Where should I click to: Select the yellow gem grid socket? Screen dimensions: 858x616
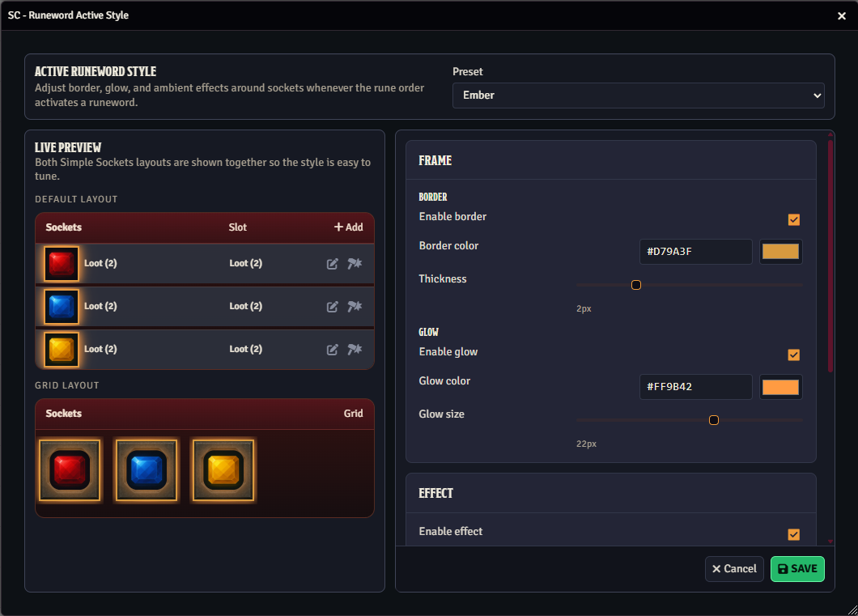click(x=223, y=470)
